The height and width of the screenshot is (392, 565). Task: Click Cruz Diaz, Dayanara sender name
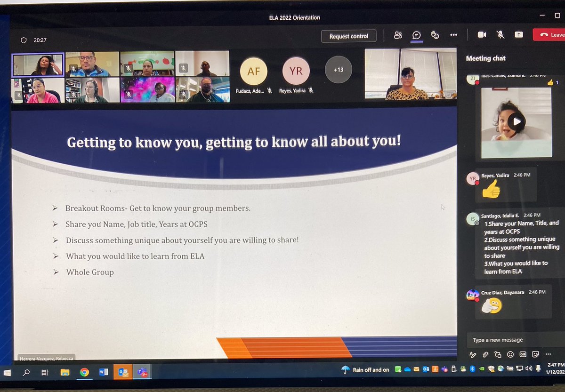pyautogui.click(x=502, y=292)
